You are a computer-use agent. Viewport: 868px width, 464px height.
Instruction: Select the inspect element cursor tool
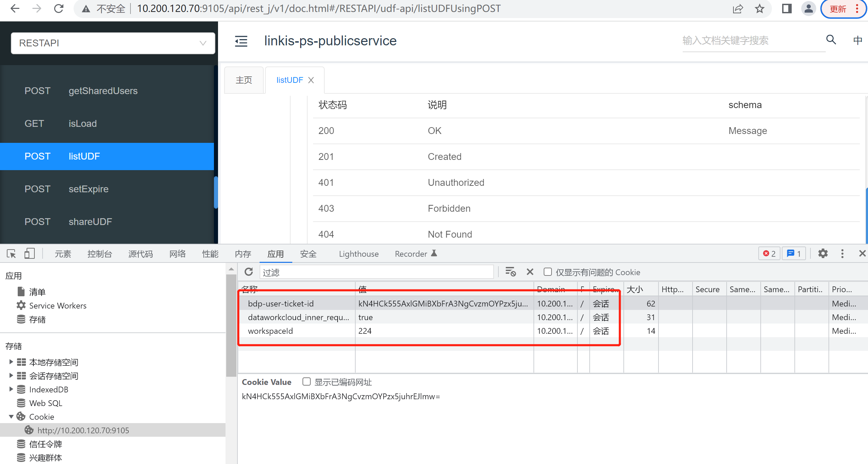pos(11,253)
